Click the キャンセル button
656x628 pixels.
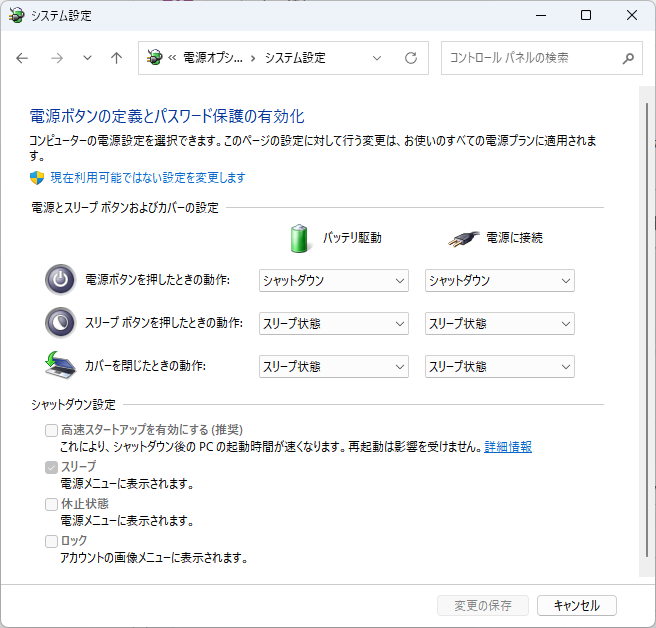[577, 605]
